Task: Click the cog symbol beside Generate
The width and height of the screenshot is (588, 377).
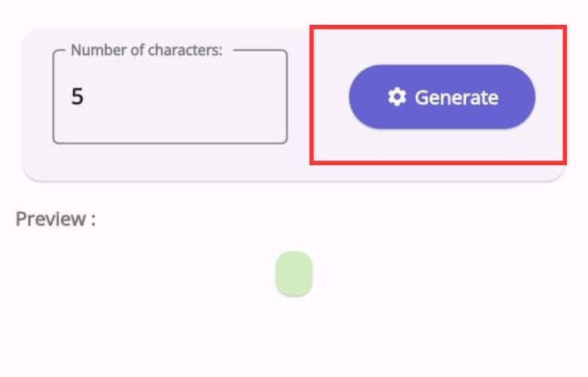Action: 397,97
